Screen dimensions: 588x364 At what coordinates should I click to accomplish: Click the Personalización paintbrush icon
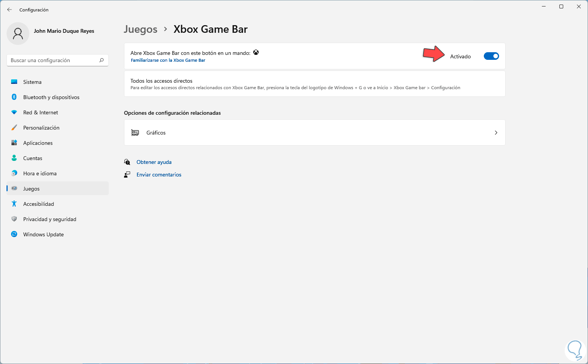[x=14, y=128]
